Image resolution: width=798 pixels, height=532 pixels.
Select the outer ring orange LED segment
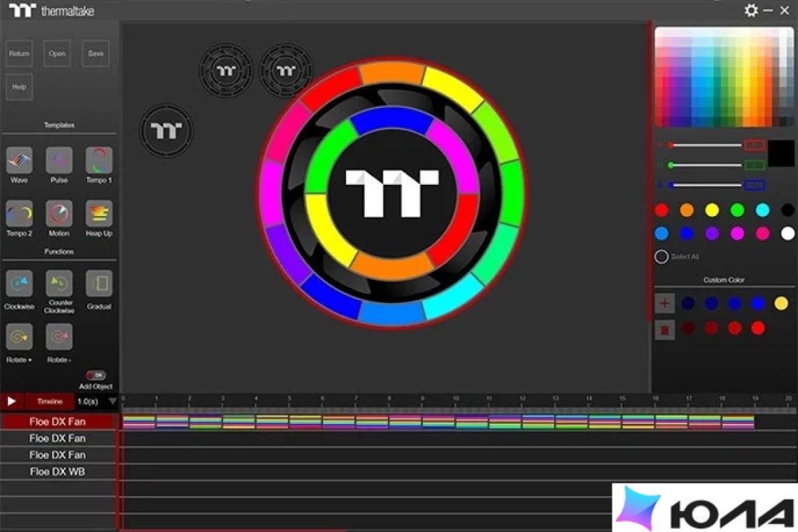[392, 74]
